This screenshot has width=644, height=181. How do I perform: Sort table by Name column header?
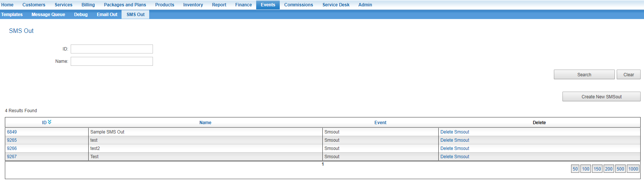(205, 123)
